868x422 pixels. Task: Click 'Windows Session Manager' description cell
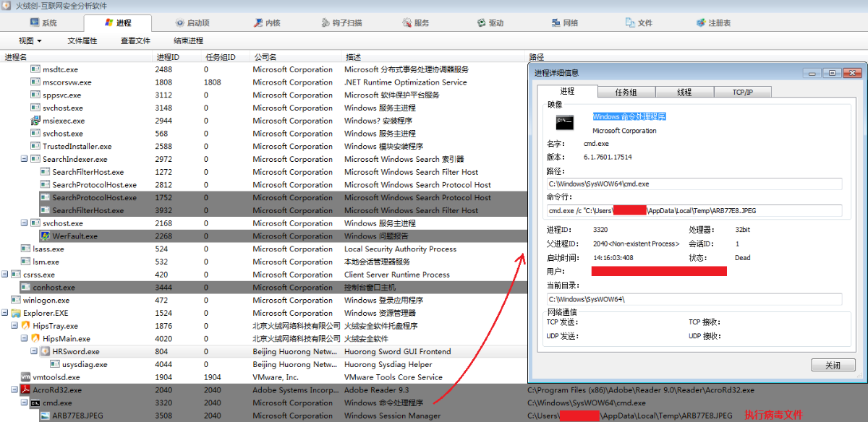point(392,416)
